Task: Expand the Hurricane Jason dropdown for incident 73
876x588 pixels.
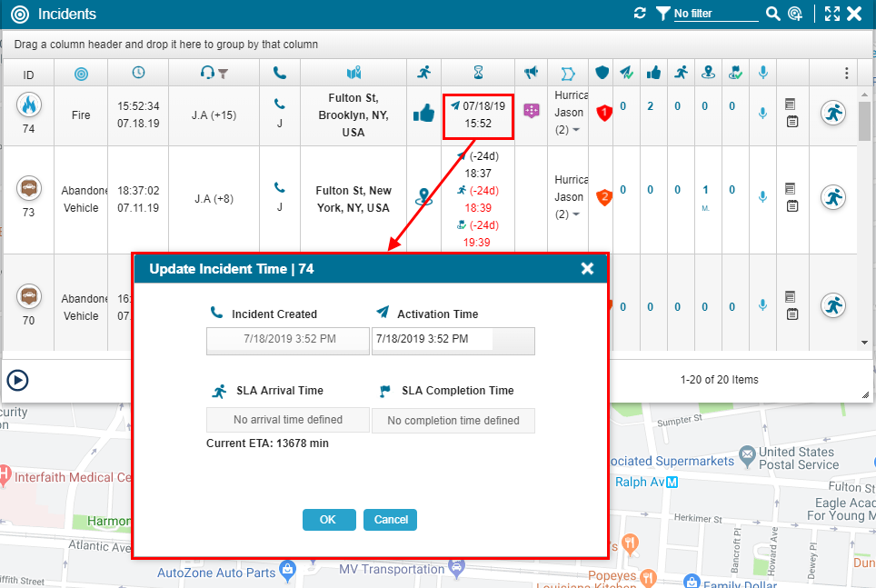Action: pyautogui.click(x=575, y=214)
